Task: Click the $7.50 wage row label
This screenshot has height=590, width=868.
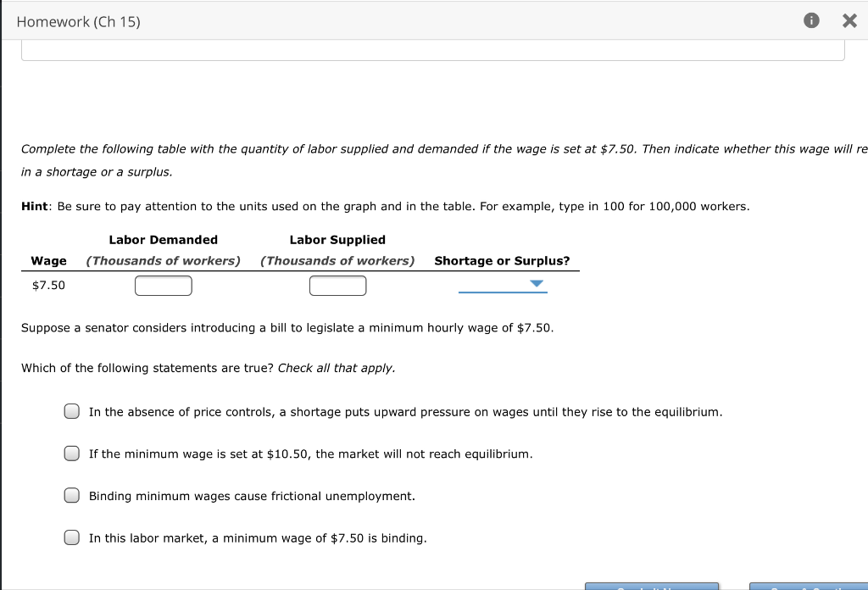Action: point(49,285)
